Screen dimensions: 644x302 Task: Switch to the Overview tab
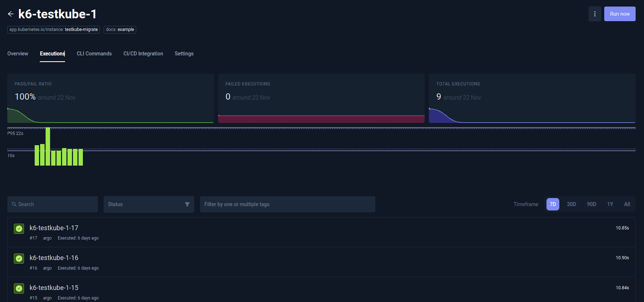pos(18,53)
